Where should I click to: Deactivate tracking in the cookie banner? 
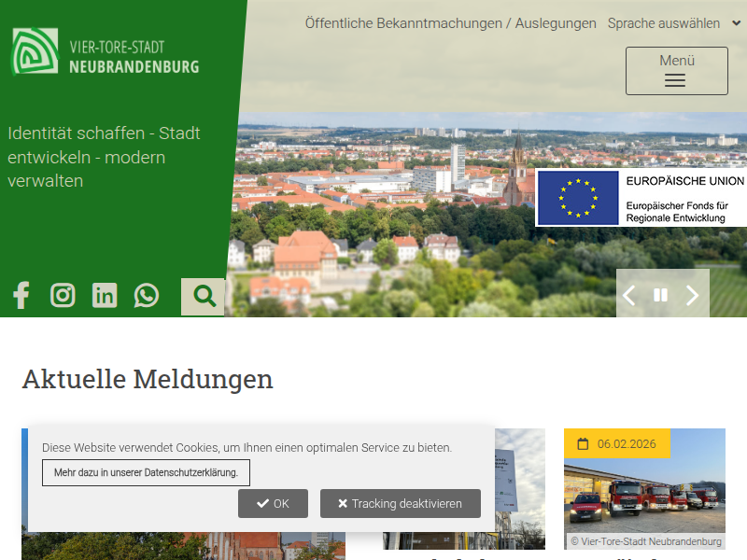(400, 504)
